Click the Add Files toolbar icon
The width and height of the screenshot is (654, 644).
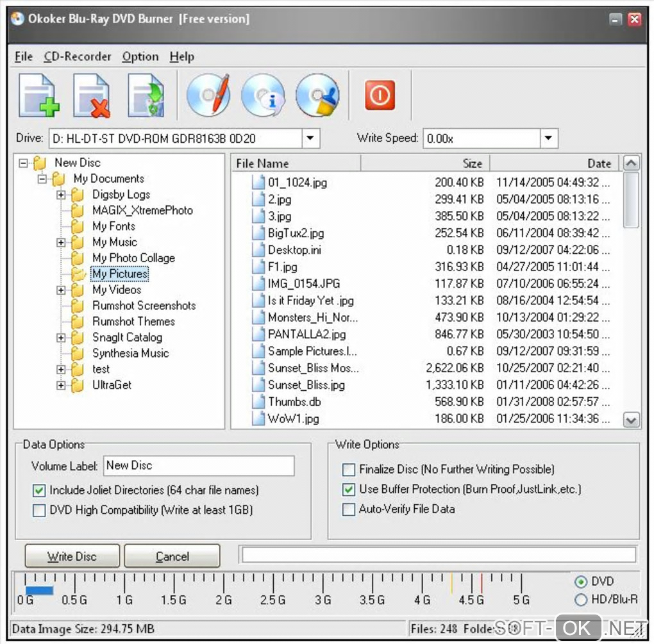click(x=39, y=95)
